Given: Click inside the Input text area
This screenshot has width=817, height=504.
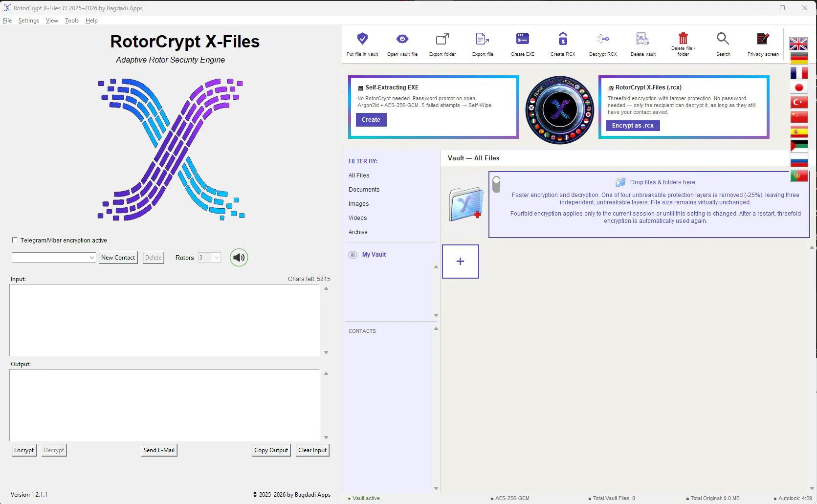Looking at the screenshot, I should pos(165,320).
